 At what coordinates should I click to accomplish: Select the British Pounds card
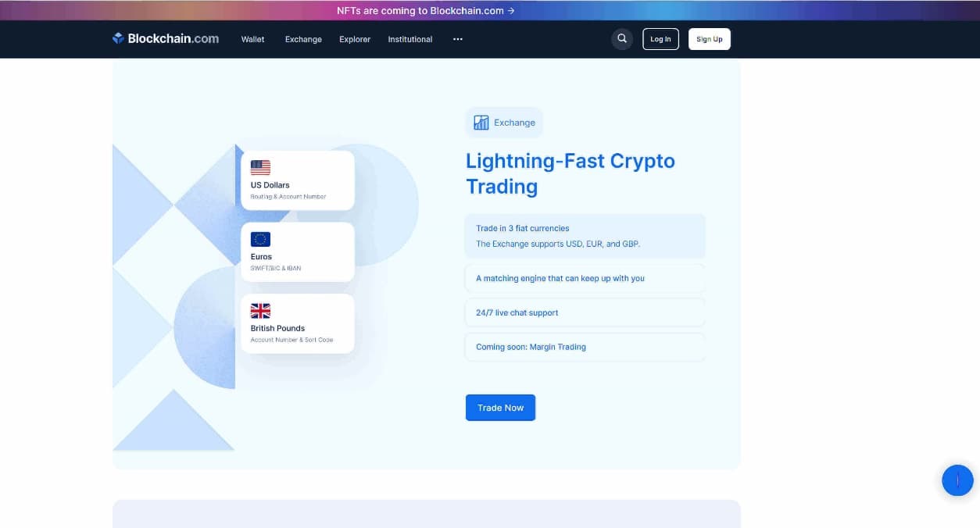click(298, 323)
